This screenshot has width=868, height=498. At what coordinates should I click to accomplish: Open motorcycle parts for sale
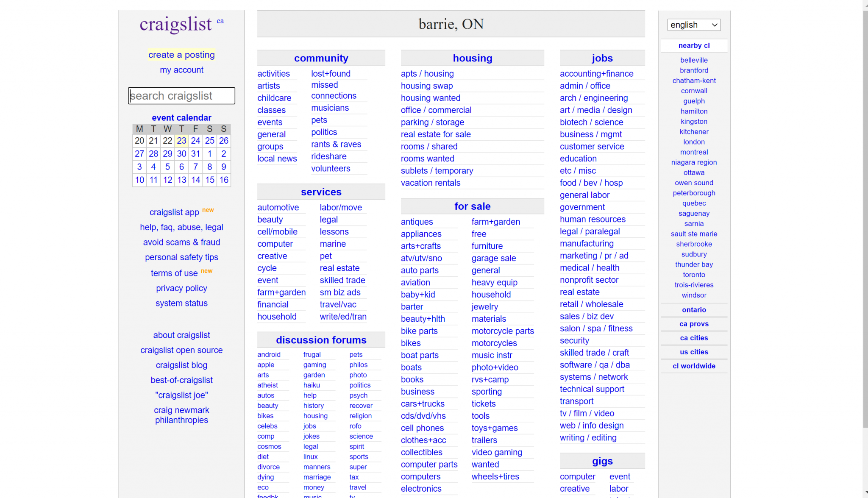(x=503, y=331)
